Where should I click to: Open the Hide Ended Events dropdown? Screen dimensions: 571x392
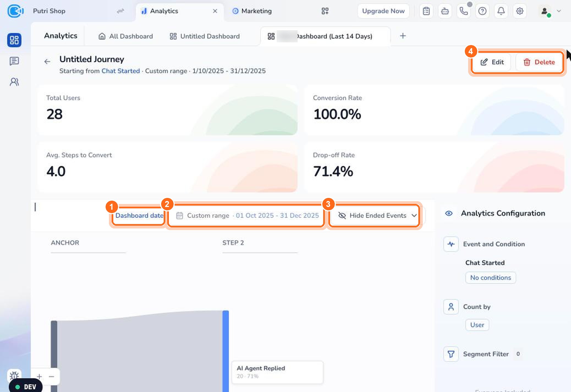(x=378, y=216)
